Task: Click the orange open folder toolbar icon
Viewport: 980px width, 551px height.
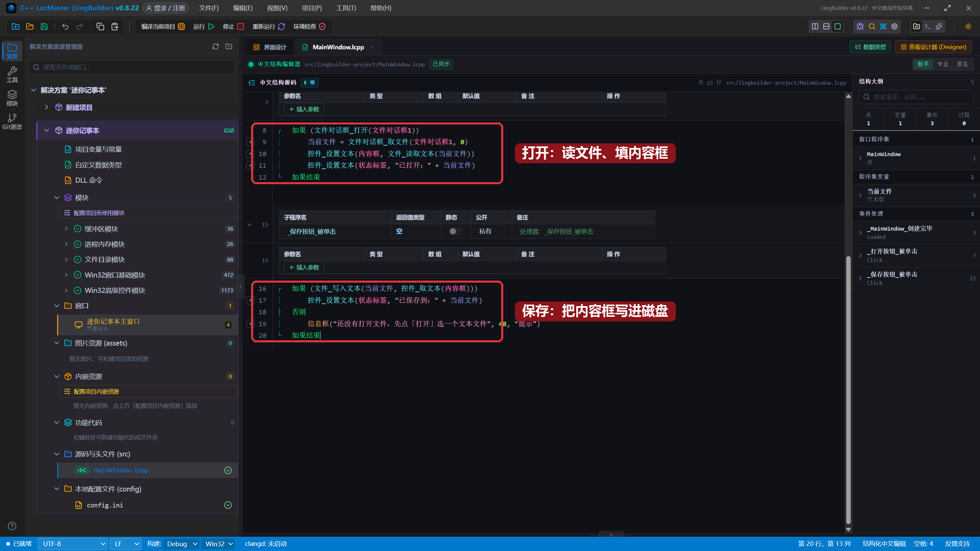Action: [x=30, y=27]
